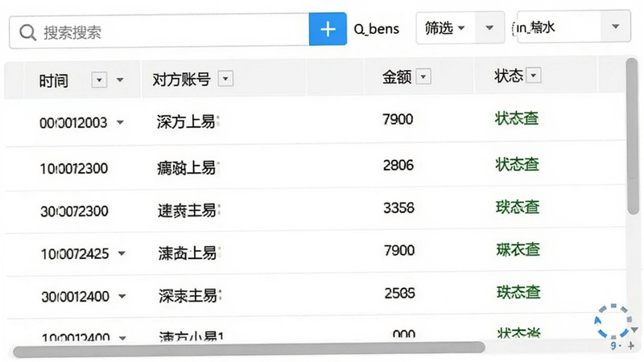This screenshot has height=362, width=644.
Task: Click the horizontal scrollbar thumb
Action: pyautogui.click(x=249, y=349)
